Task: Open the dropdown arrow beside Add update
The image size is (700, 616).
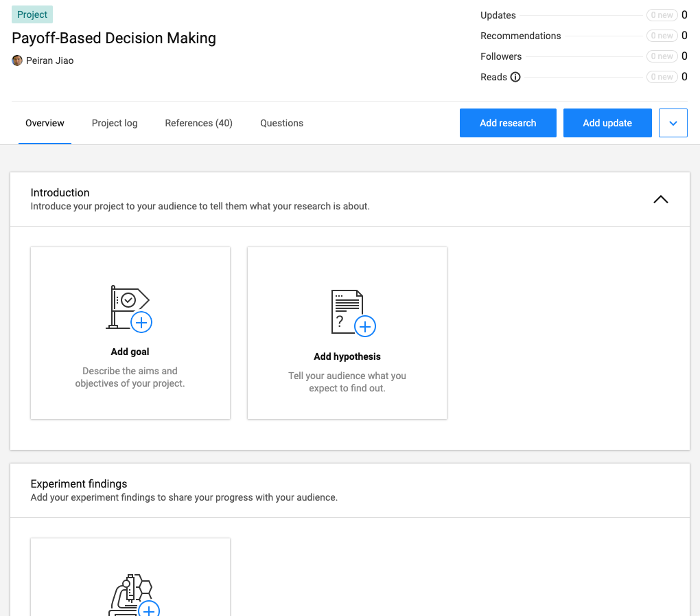Action: click(x=673, y=123)
